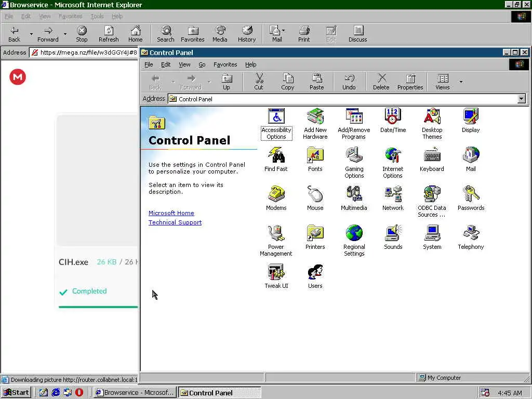Launch the Opera quick launch icon
Image resolution: width=532 pixels, height=399 pixels.
[x=79, y=393]
